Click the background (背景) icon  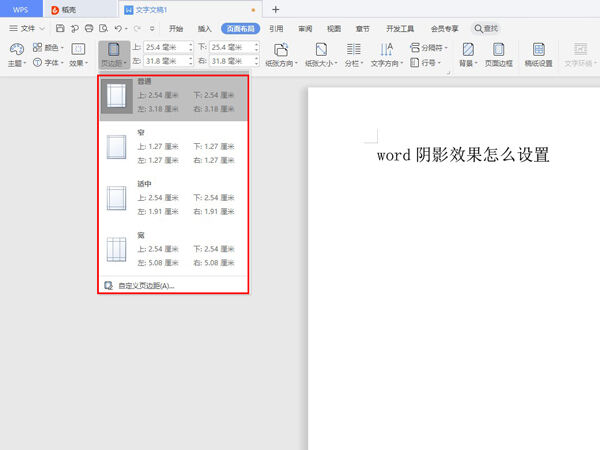point(467,49)
